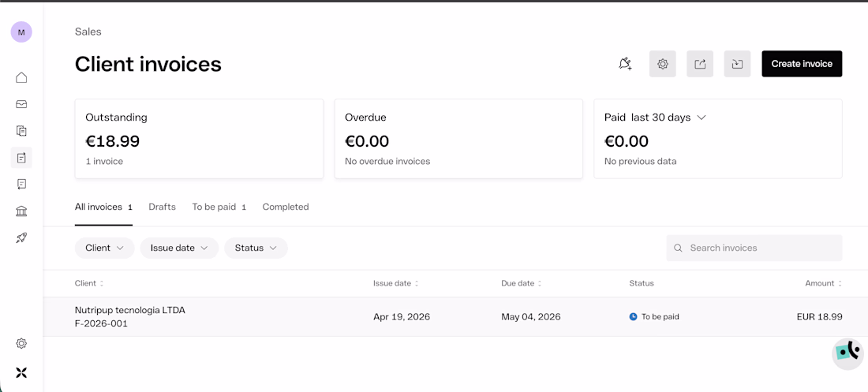Expand the Issue date filter dropdown
The height and width of the screenshot is (392, 868).
tap(179, 248)
